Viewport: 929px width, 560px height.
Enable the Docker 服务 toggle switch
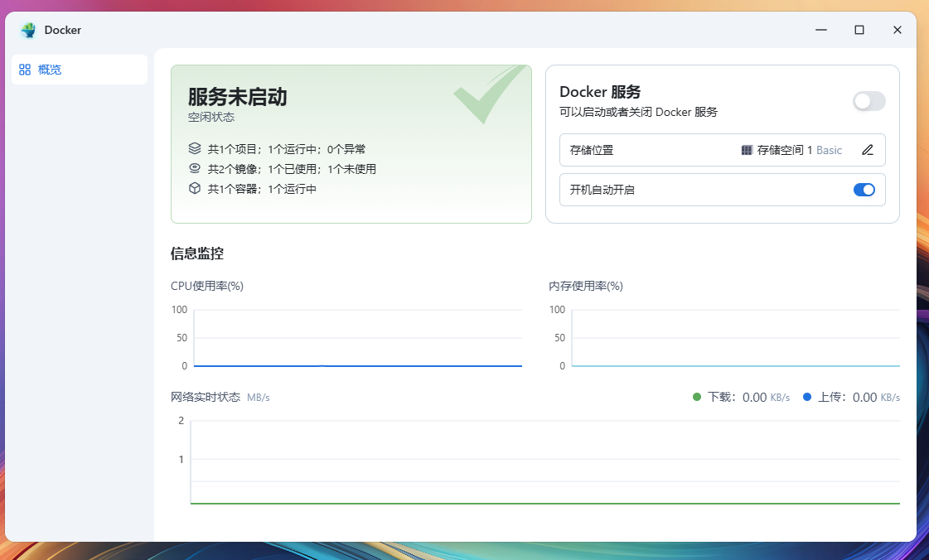[869, 101]
